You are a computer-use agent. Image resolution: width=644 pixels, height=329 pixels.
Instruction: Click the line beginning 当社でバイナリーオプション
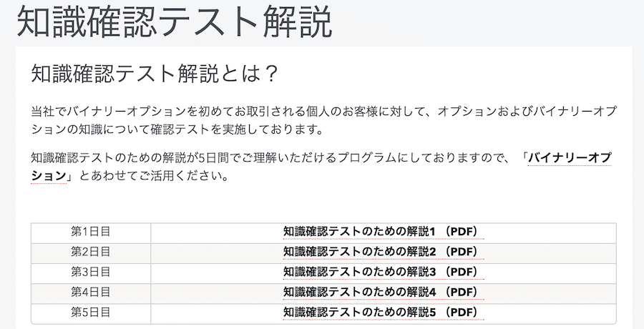323,112
